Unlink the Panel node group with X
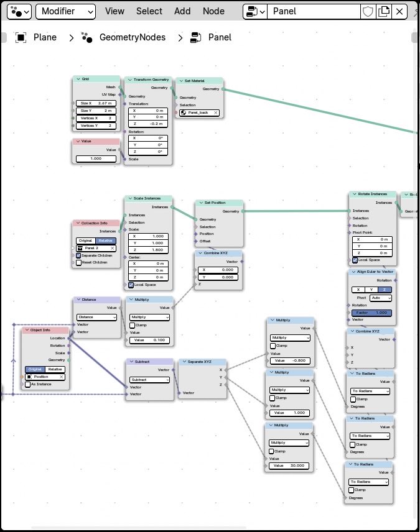The height and width of the screenshot is (532, 420). coord(399,12)
